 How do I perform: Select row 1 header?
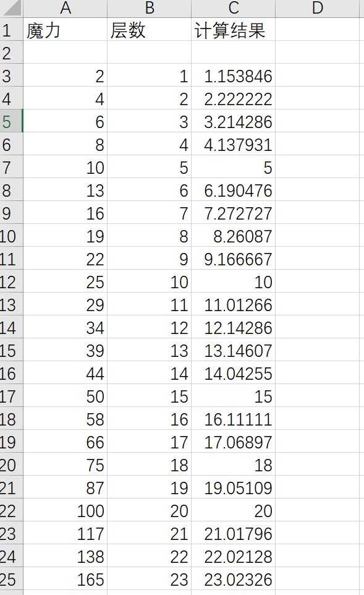(11, 30)
